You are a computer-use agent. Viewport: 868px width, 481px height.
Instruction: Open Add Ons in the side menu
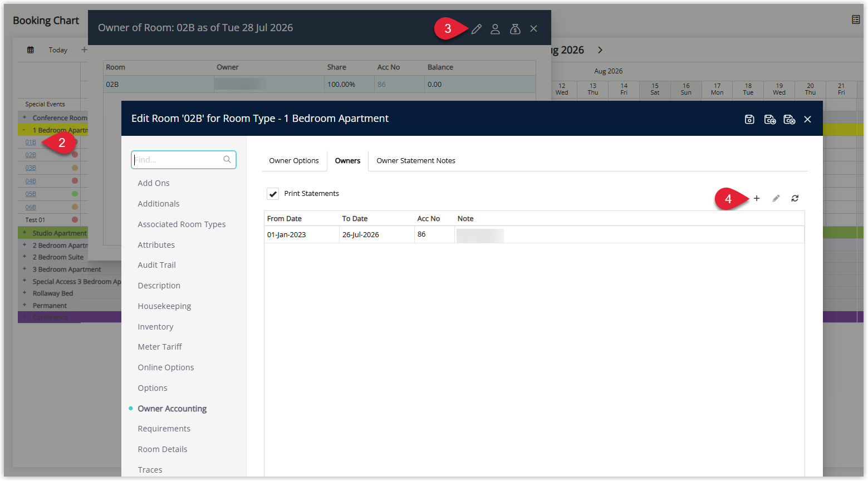point(154,183)
